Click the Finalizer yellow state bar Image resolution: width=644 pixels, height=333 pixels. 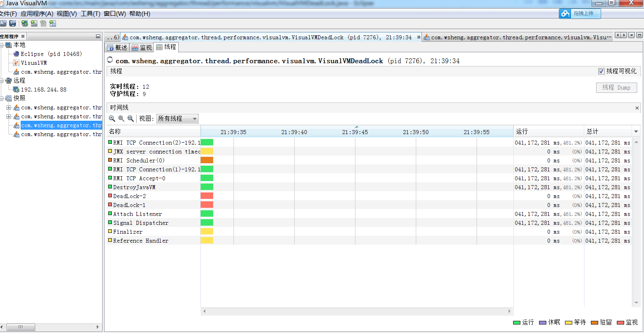[x=207, y=232]
